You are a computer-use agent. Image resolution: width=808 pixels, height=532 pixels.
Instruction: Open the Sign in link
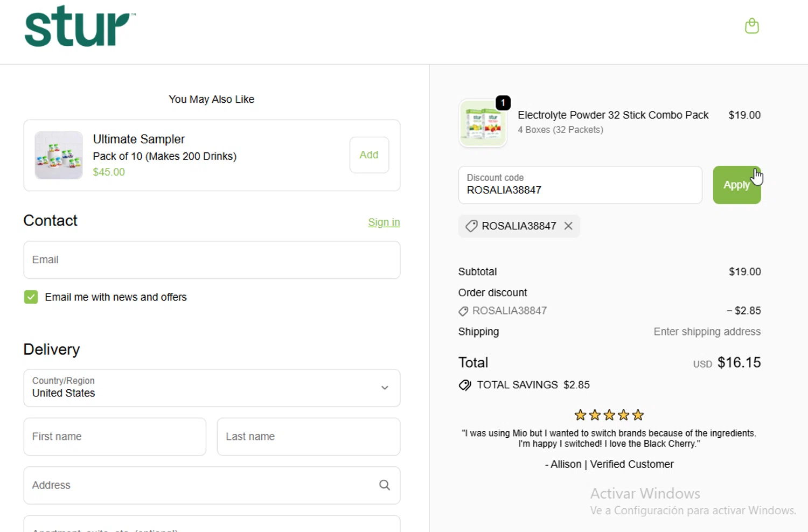pos(384,222)
